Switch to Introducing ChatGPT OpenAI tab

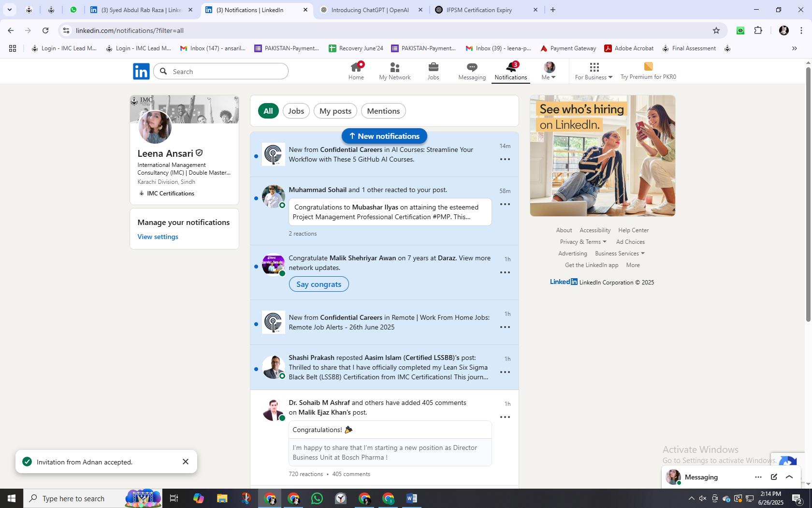pos(370,10)
